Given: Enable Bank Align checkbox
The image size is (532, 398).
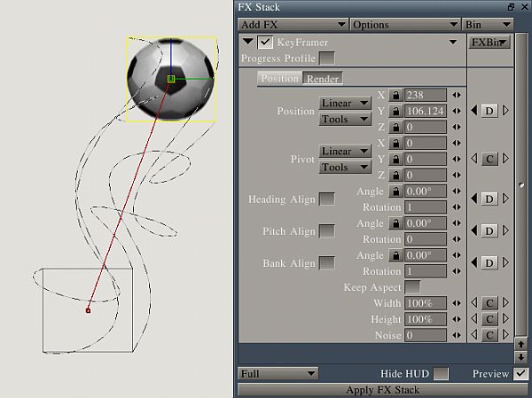Looking at the screenshot, I should (327, 263).
